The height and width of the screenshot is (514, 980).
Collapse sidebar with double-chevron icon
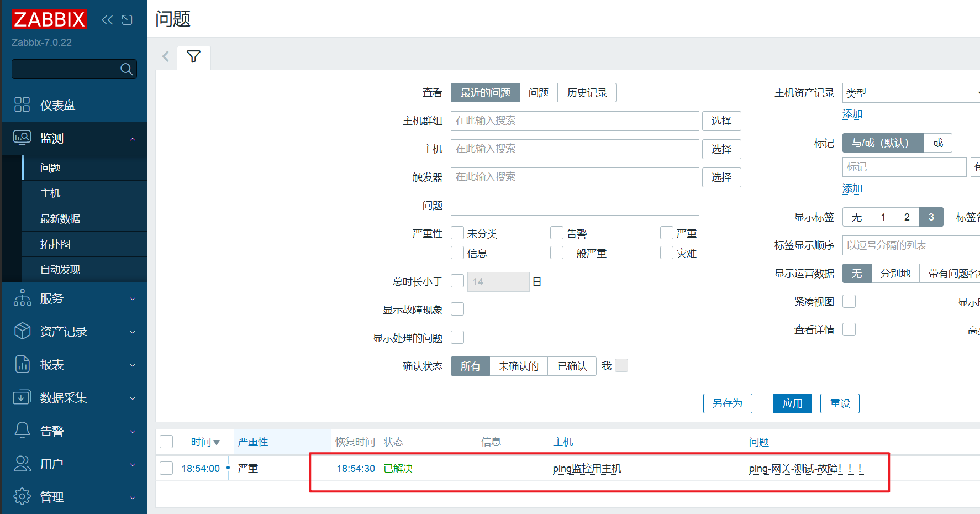[107, 20]
